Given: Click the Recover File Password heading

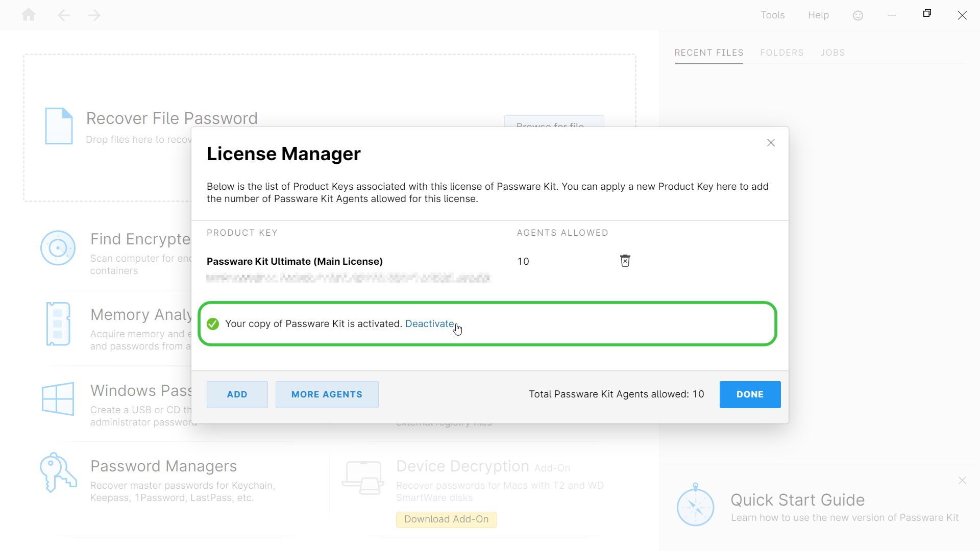Looking at the screenshot, I should point(171,118).
